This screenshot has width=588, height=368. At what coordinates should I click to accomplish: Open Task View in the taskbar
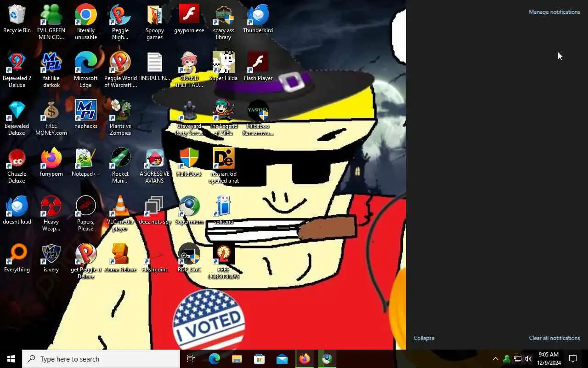coord(191,359)
